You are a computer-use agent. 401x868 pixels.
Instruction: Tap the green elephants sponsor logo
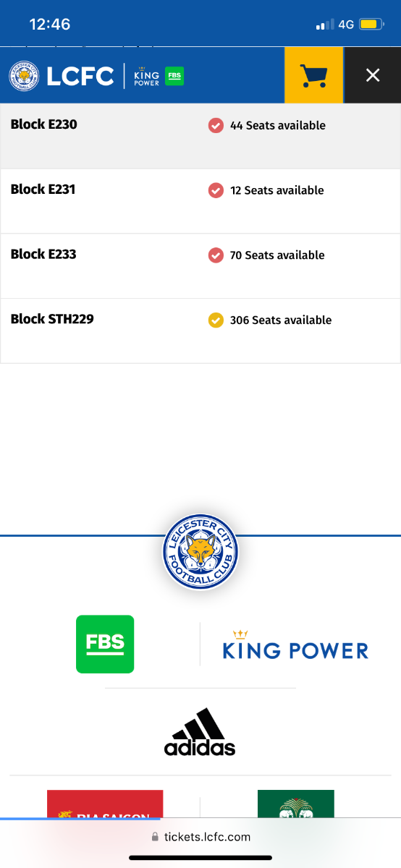[x=296, y=804]
